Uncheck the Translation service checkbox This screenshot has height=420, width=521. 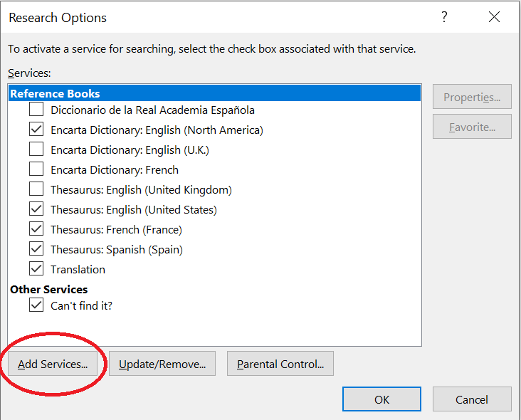click(x=36, y=268)
